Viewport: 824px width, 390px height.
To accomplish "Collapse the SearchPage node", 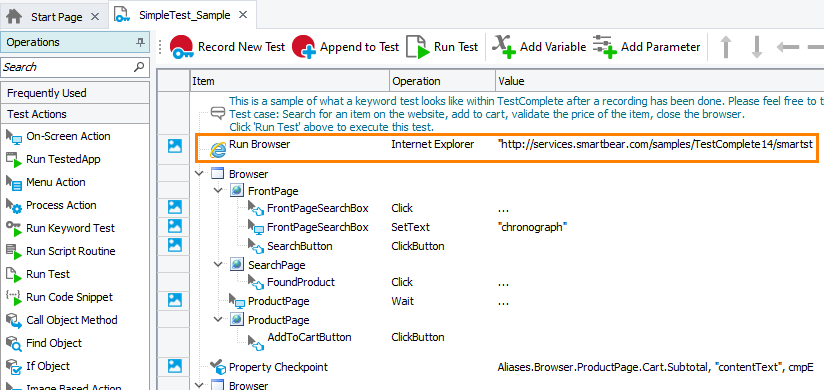I will coord(218,264).
